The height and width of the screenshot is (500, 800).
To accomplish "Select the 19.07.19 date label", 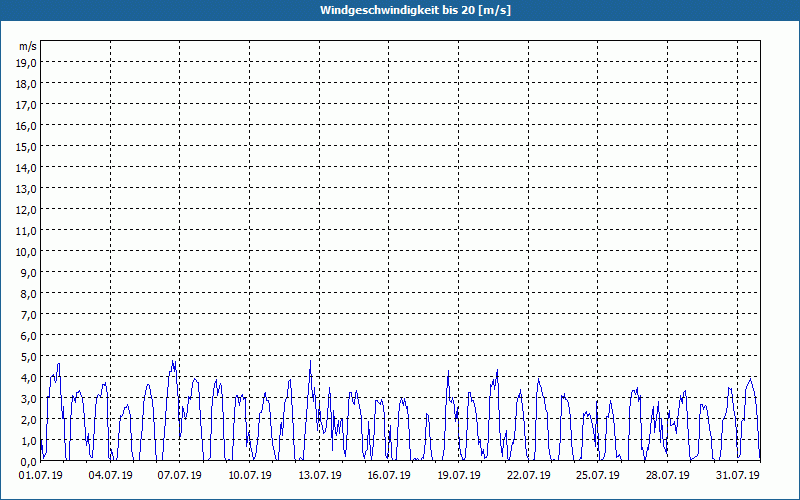I will 459,476.
